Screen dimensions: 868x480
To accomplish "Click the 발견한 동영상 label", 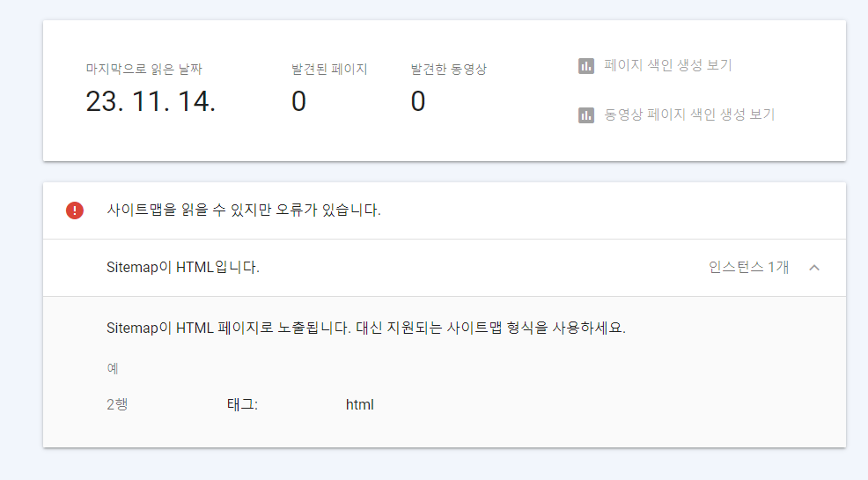I will [448, 70].
